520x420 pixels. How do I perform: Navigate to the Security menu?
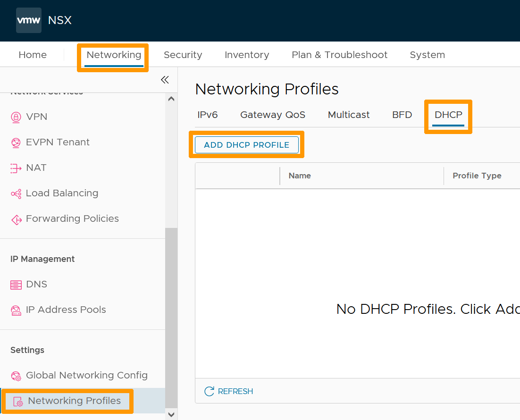[183, 55]
